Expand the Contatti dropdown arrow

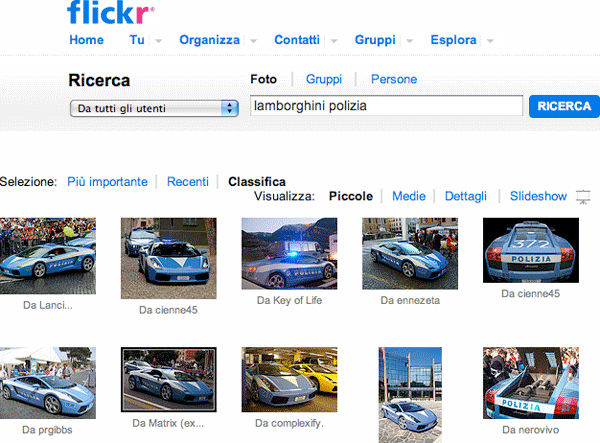pos(334,41)
